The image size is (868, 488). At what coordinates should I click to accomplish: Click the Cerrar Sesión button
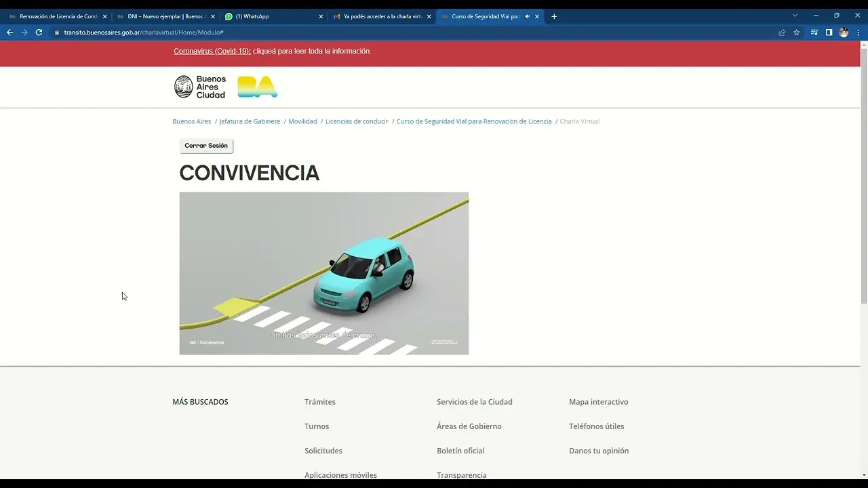(x=206, y=145)
